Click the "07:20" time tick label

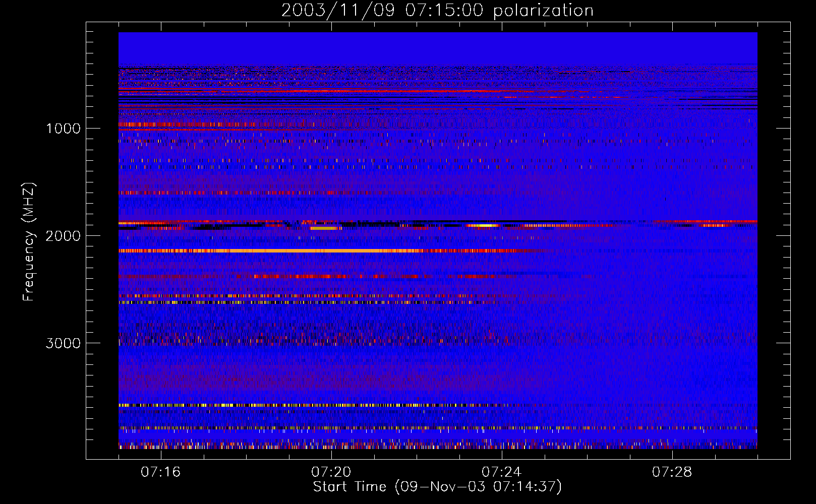click(331, 472)
